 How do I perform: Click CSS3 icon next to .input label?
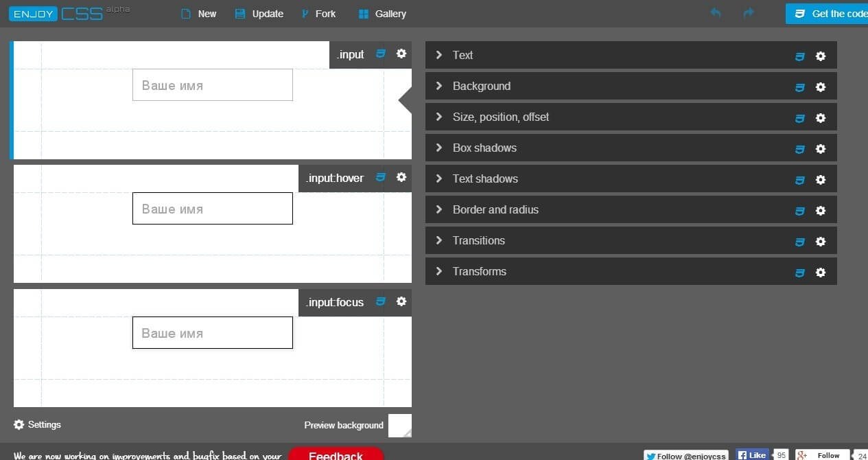(381, 54)
